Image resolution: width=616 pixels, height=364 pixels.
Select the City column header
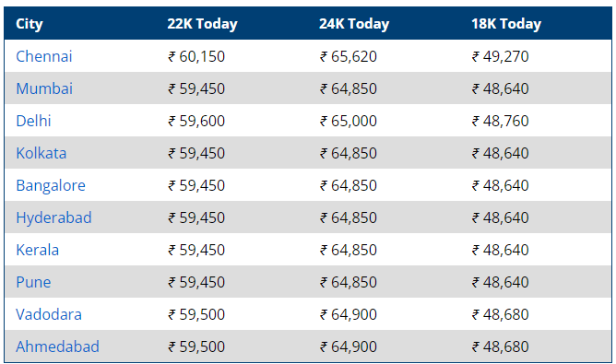pos(30,24)
